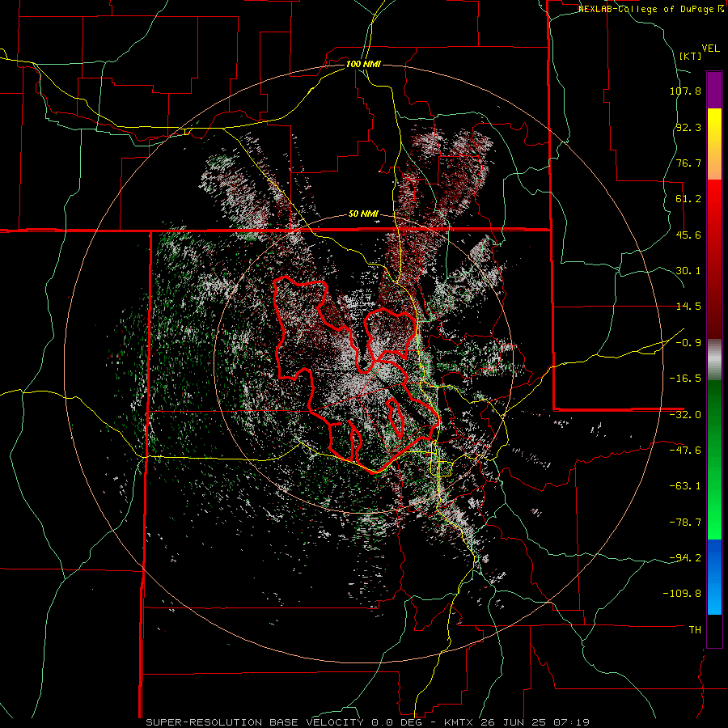
Task: Select the 107.8 value on velocity scale
Action: (x=685, y=91)
